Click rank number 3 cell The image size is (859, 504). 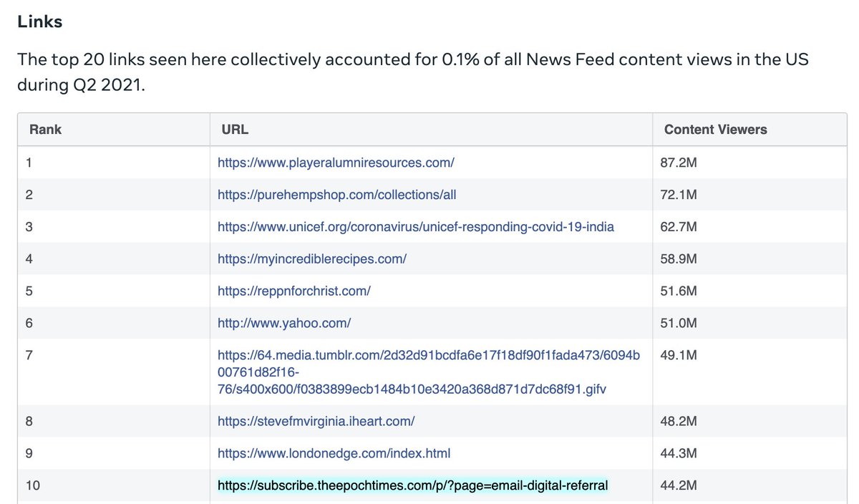point(114,227)
